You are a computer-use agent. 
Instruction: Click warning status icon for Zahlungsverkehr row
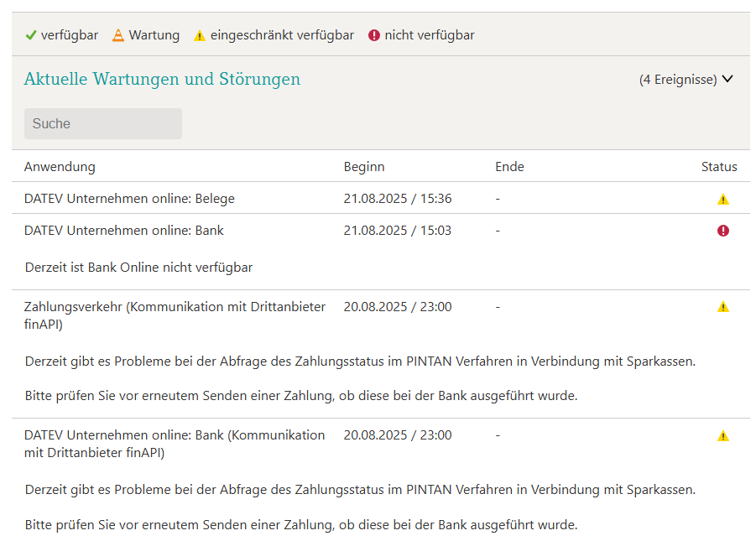point(723,307)
